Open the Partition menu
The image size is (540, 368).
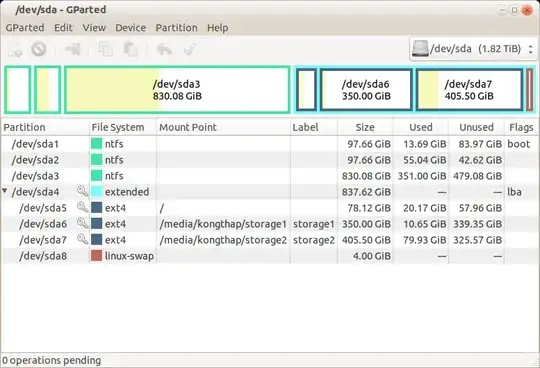177,28
